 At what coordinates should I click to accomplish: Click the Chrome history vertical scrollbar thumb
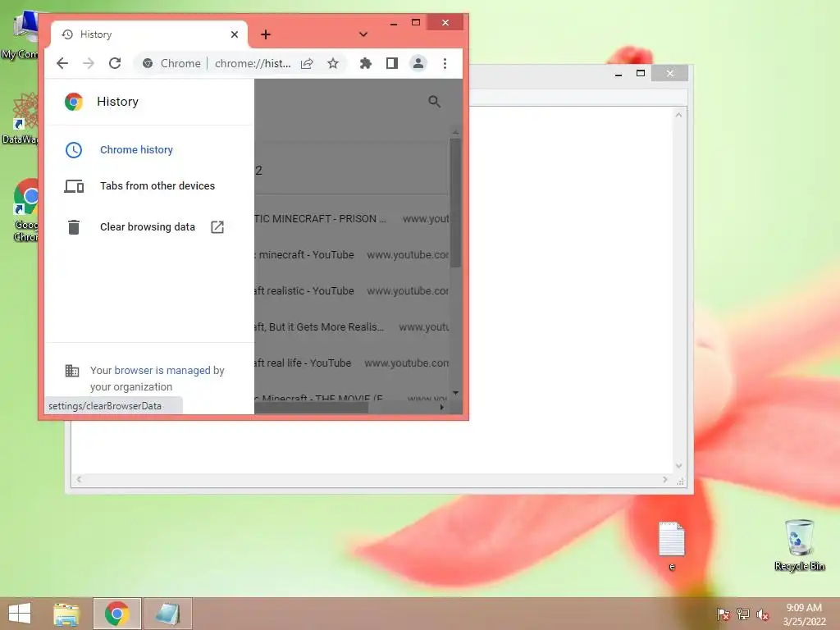[455, 203]
